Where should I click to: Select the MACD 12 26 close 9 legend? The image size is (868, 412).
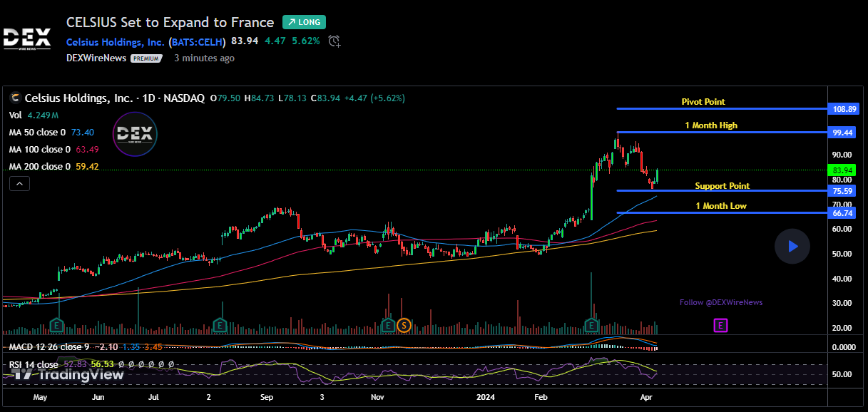pos(50,347)
